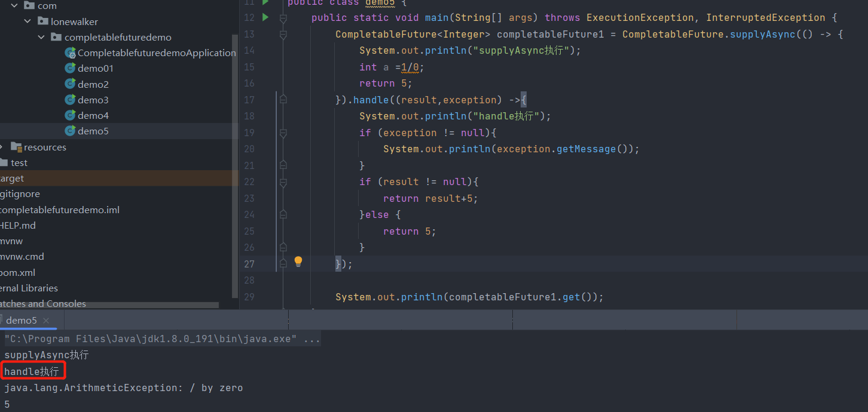Select the mvnw file

tap(11, 241)
